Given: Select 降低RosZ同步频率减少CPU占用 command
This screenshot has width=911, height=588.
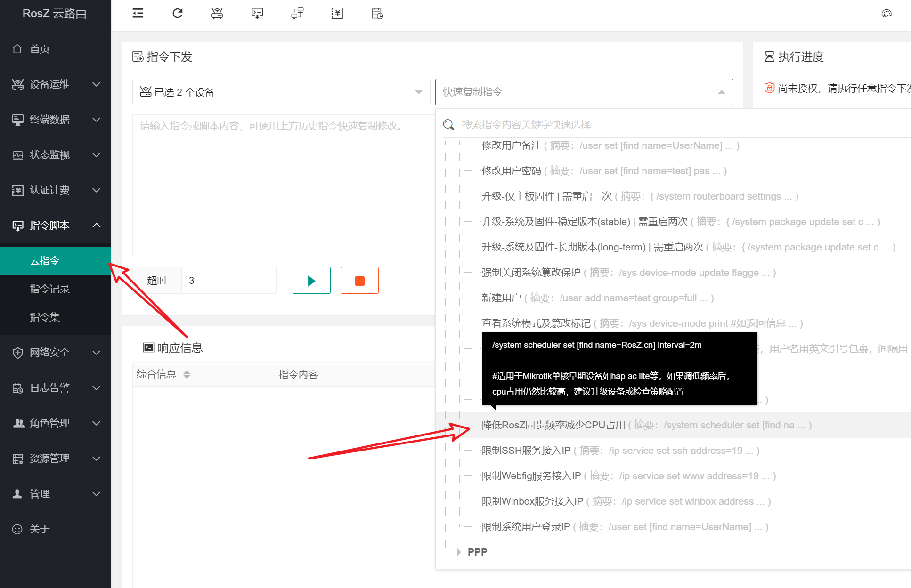Looking at the screenshot, I should [647, 425].
